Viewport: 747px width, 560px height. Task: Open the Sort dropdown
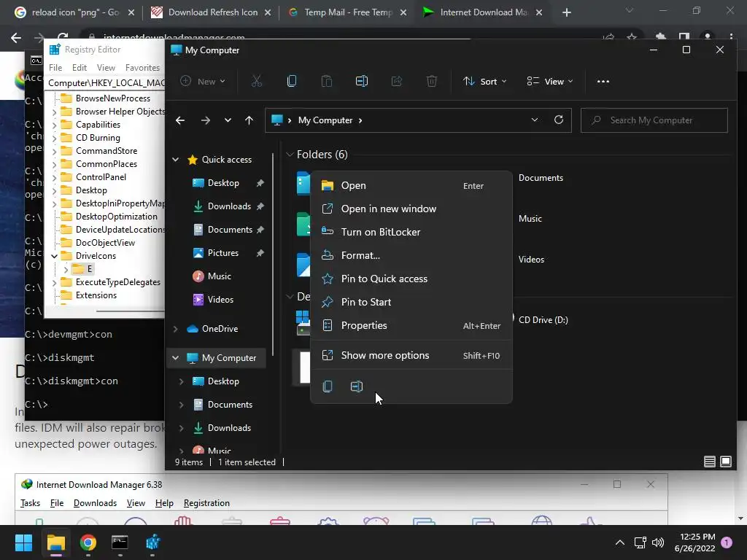(x=484, y=82)
